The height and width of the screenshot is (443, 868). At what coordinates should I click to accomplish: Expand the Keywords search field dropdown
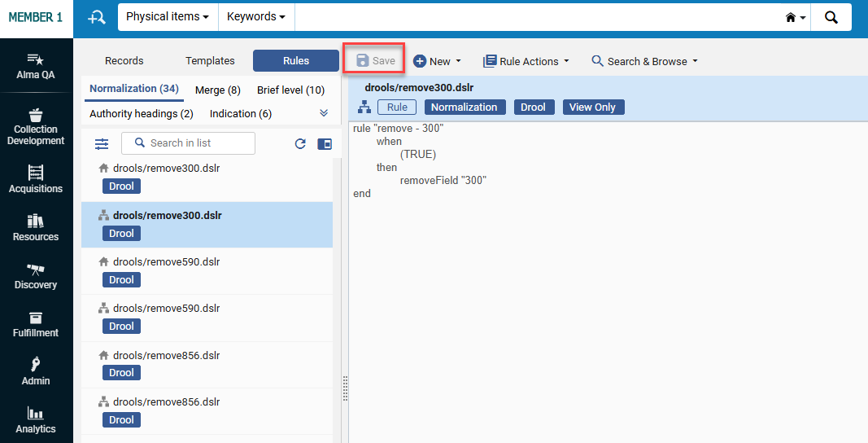click(255, 17)
